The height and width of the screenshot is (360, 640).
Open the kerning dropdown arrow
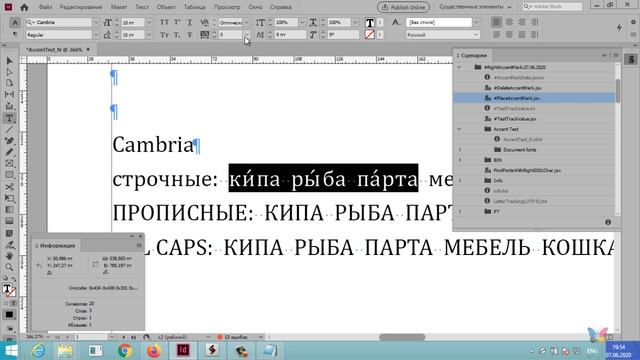point(247,22)
